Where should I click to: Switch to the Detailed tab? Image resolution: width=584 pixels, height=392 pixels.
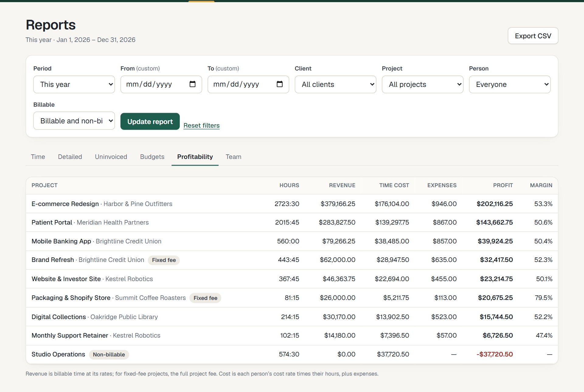click(x=70, y=157)
